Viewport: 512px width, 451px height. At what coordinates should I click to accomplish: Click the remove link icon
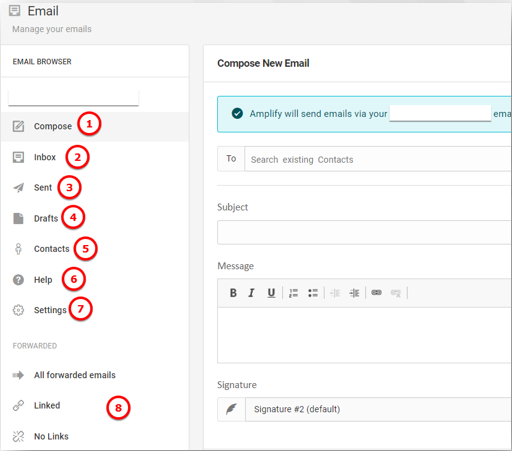tap(396, 293)
